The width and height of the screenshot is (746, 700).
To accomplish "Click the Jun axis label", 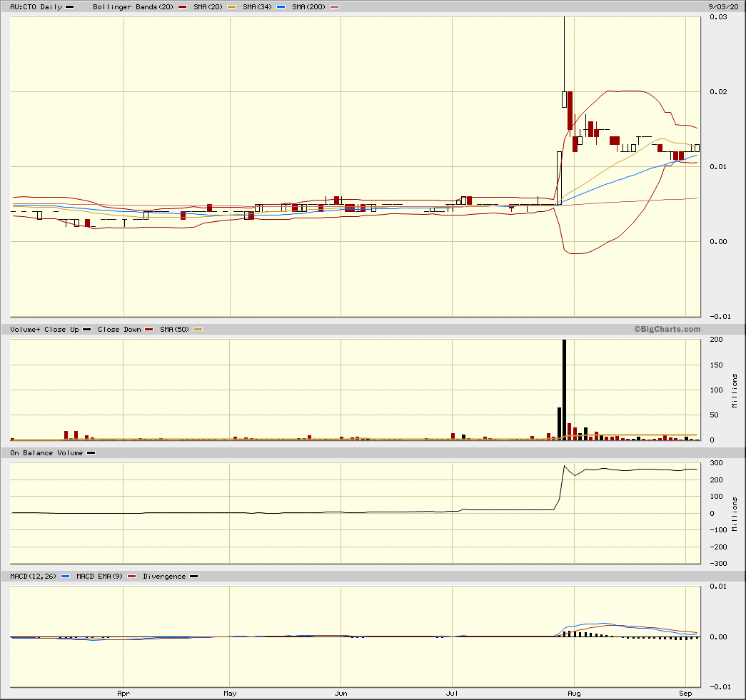I will pos(341,694).
